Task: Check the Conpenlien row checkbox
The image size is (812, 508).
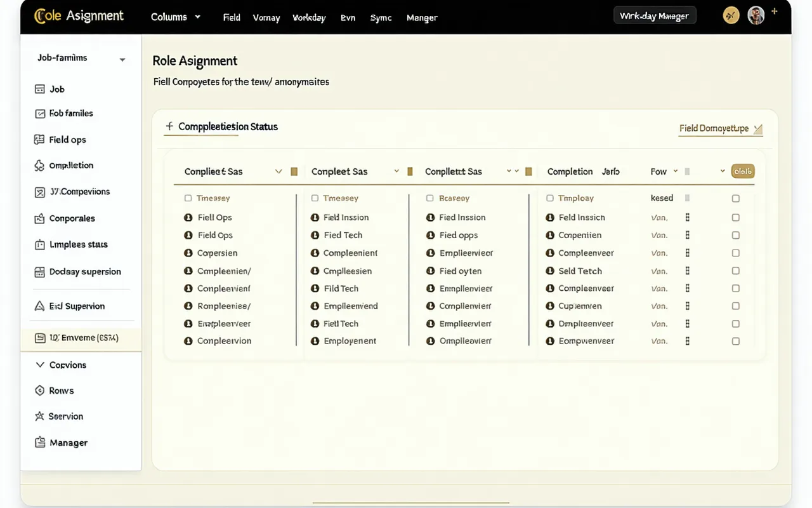Action: pos(736,235)
